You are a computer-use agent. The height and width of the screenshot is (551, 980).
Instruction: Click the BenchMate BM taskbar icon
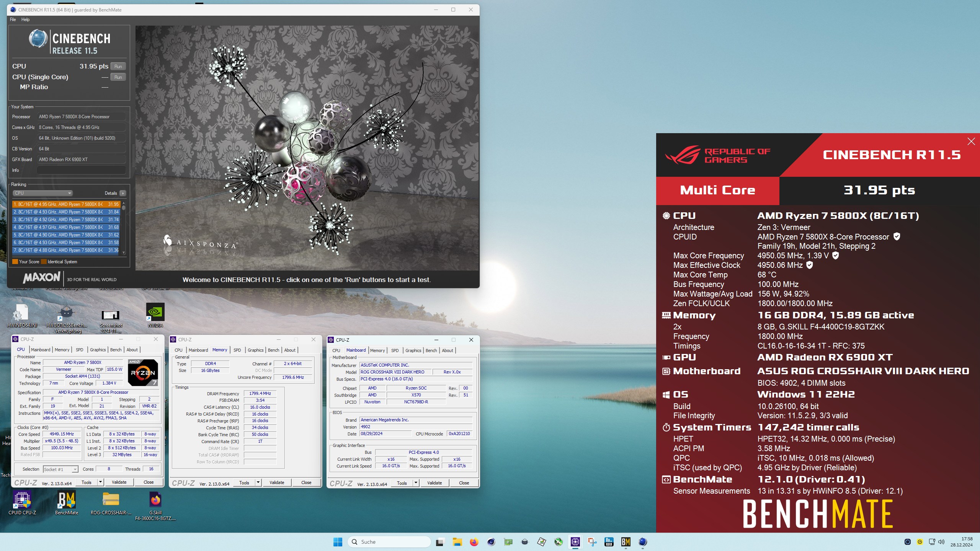626,542
